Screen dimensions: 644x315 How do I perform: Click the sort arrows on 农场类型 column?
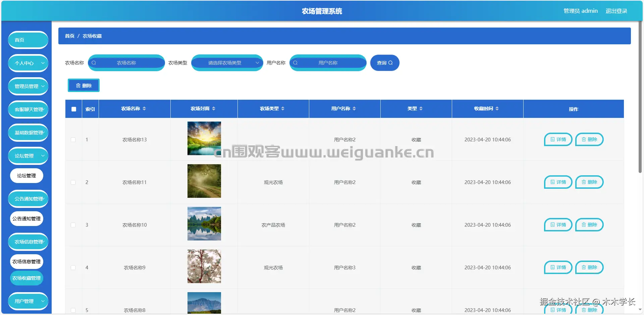[283, 108]
